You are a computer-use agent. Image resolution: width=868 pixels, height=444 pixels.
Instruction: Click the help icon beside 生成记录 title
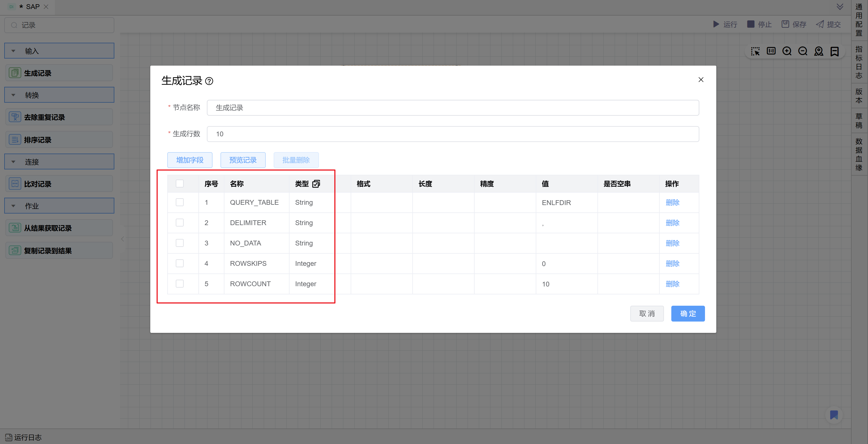pos(209,81)
